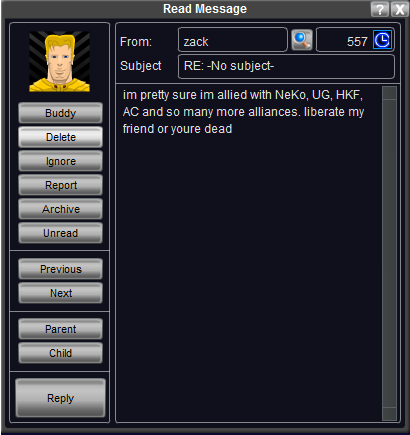Viewport: 410px width, 435px height.
Task: Click the From field containing zack
Action: tap(233, 40)
